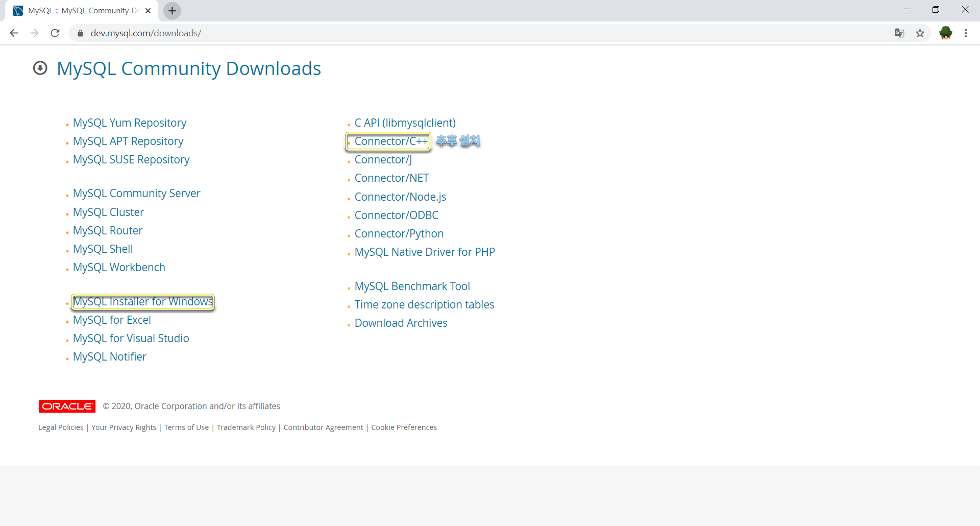Click the download circle icon beside the heading
Viewport: 980px width, 526px height.
[x=40, y=68]
